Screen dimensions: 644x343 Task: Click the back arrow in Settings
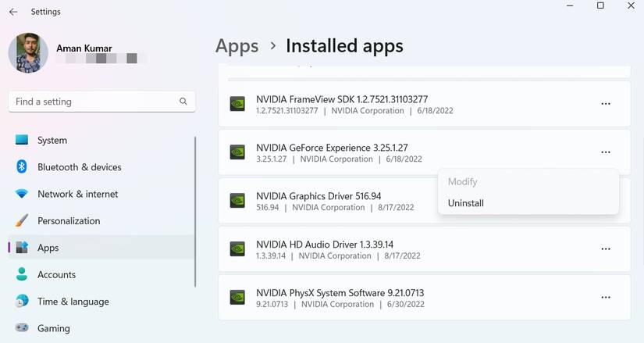coord(13,12)
